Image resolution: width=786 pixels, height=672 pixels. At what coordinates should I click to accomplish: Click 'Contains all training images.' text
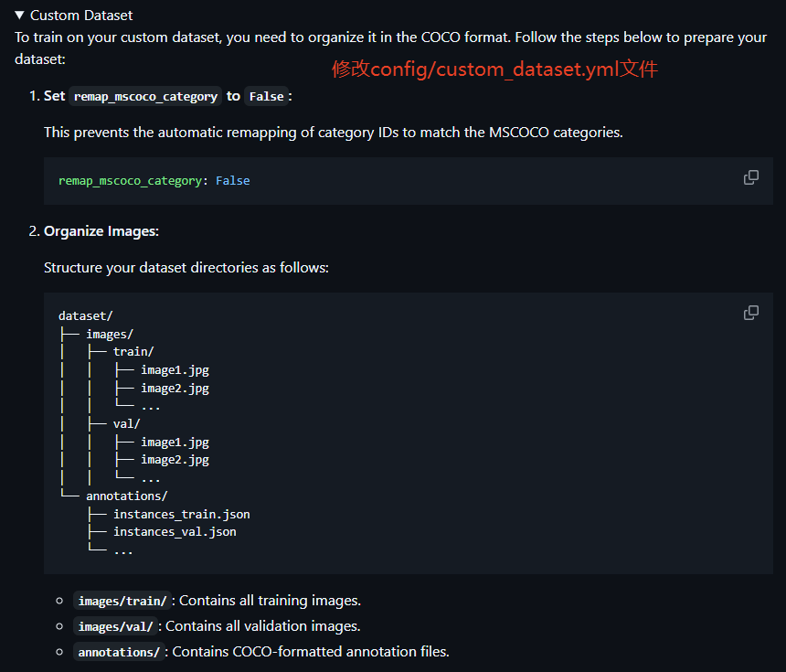pos(270,601)
